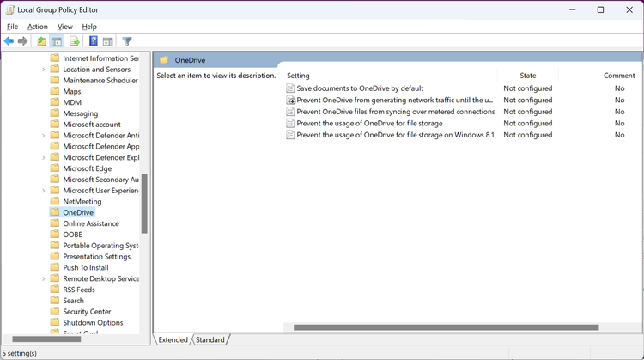
Task: Click the Setting column header
Action: pyautogui.click(x=391, y=76)
